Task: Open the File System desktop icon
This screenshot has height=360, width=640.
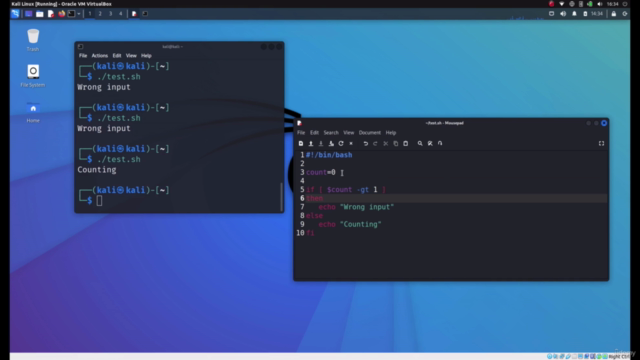Action: click(33, 75)
